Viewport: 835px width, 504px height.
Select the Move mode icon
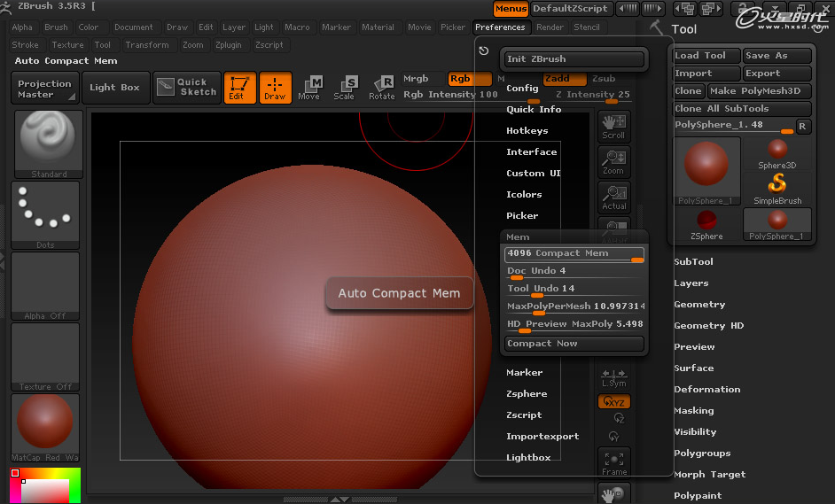(x=308, y=88)
